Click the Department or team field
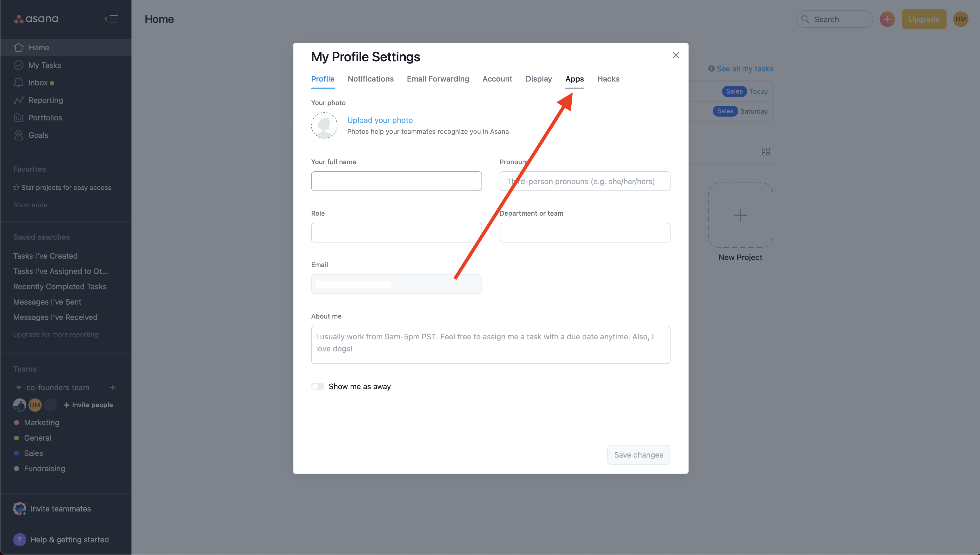 585,233
